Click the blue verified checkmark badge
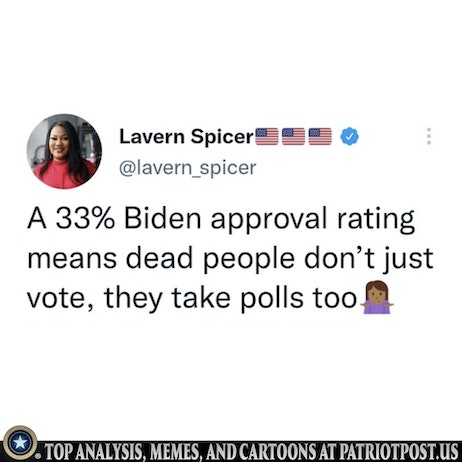The image size is (462, 462). point(349,136)
